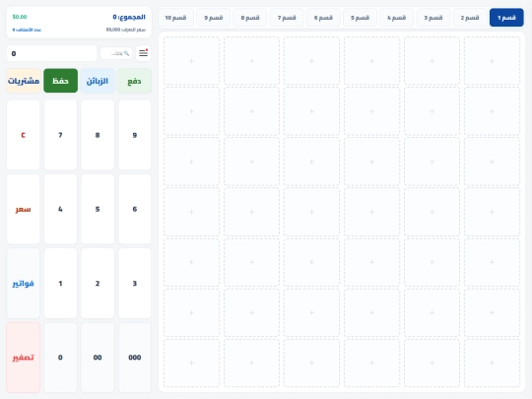This screenshot has height=399, width=532.
Task: Tap the red C clear key
Action: pos(23,135)
